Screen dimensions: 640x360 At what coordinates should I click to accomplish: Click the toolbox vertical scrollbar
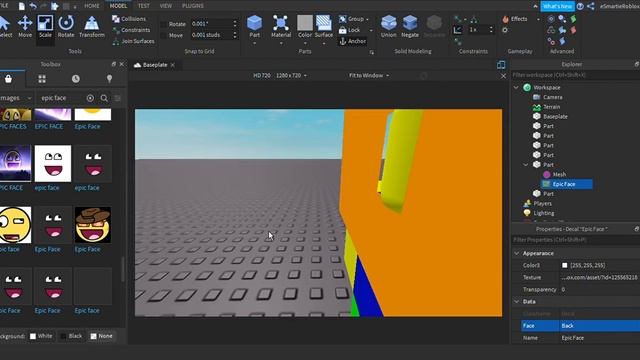click(122, 269)
